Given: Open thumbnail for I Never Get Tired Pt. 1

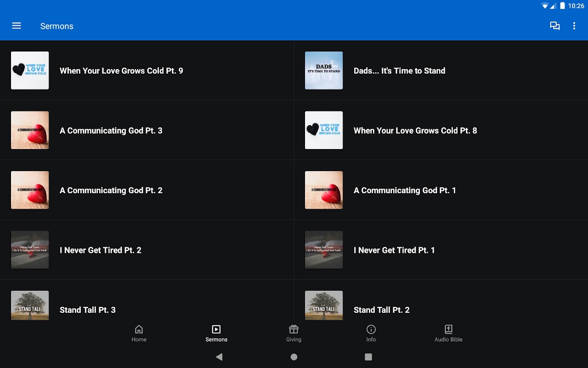Looking at the screenshot, I should 324,250.
